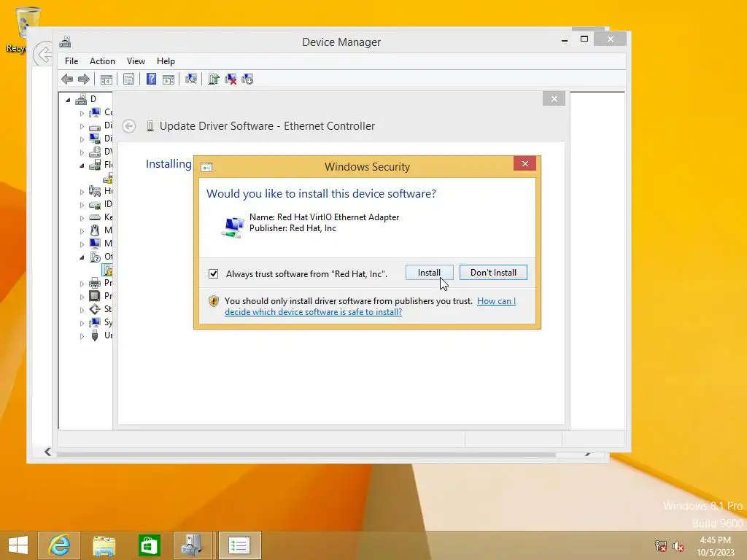Viewport: 747px width, 560px height.
Task: Open the Action menu
Action: (102, 61)
